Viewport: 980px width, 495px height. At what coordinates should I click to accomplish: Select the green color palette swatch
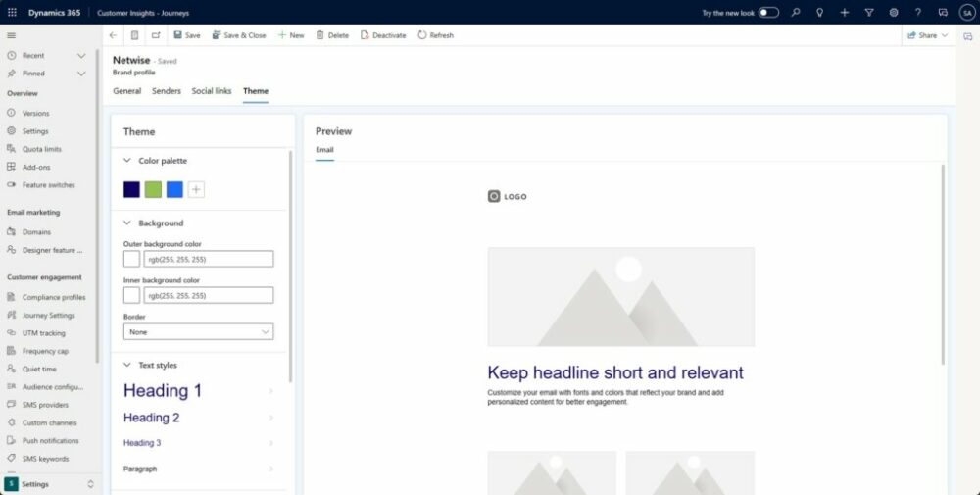pos(153,190)
